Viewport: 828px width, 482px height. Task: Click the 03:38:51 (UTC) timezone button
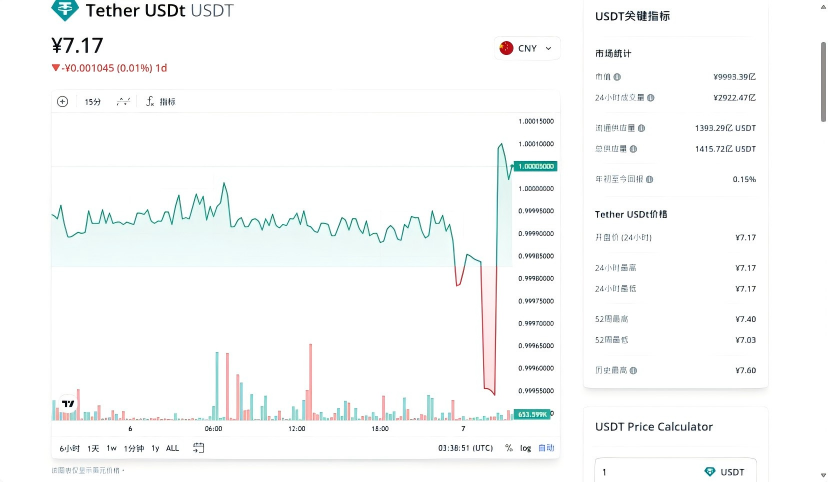[465, 448]
